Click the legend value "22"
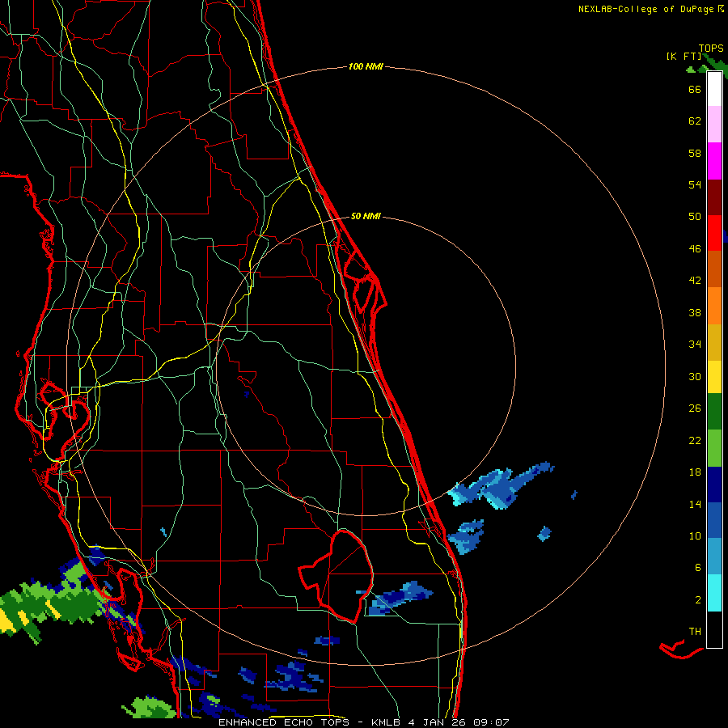Screen dimensions: 728x728 [695, 441]
